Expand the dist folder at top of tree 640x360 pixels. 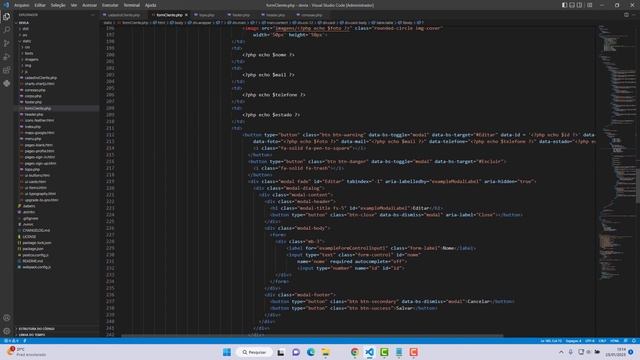[x=24, y=29]
